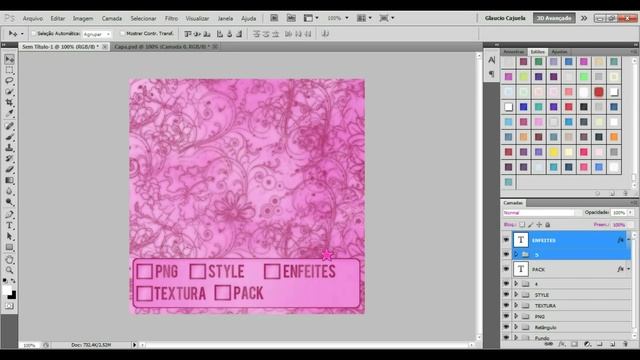Select the Pen tool
The image size is (640, 360).
(9, 215)
